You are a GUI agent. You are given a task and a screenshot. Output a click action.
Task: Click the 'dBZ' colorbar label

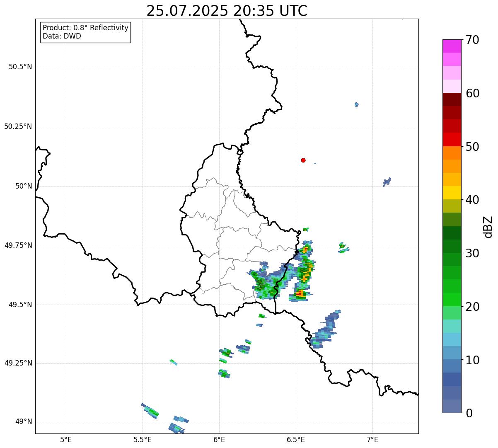coord(488,227)
